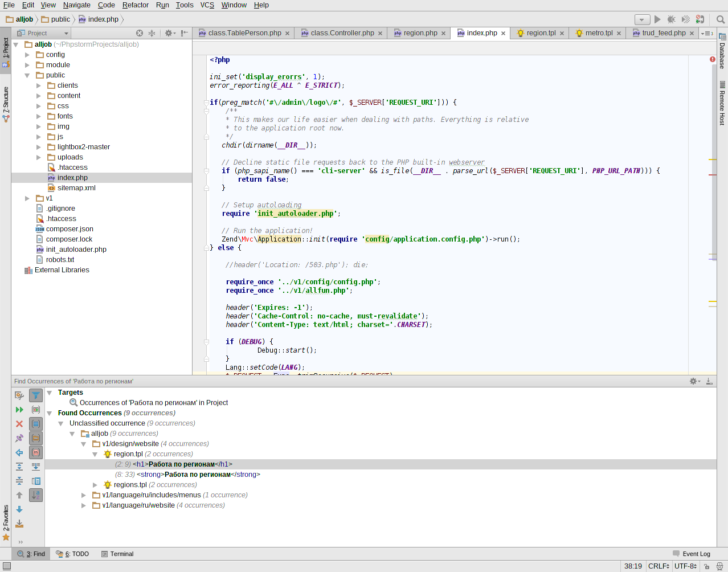Toggle group by usage type button
728x572 pixels.
click(36, 410)
